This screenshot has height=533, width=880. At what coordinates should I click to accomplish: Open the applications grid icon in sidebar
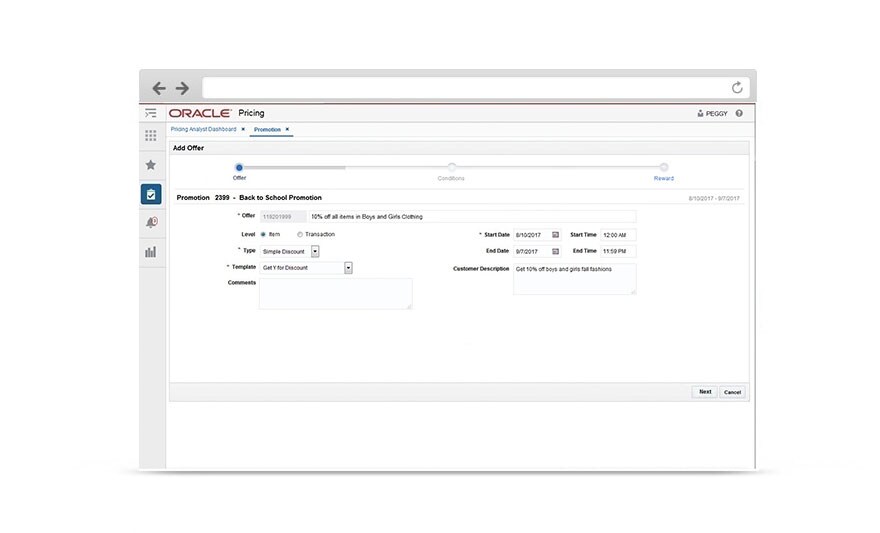click(x=150, y=136)
